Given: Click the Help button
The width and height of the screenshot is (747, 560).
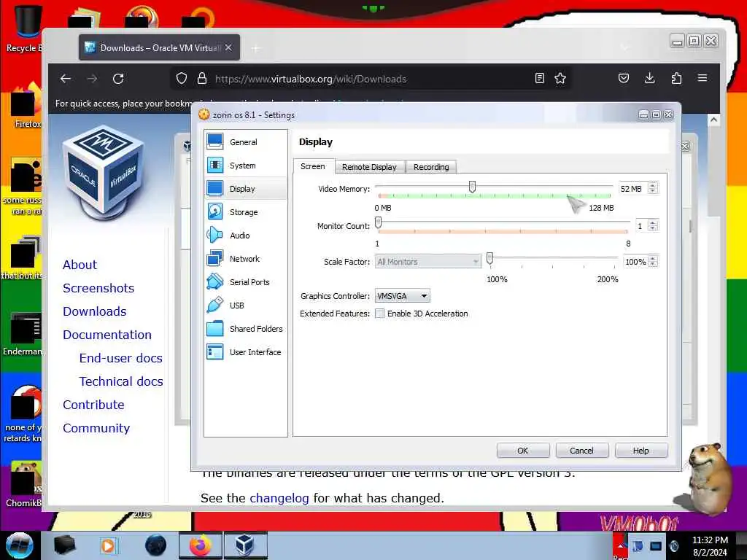Looking at the screenshot, I should tap(640, 451).
